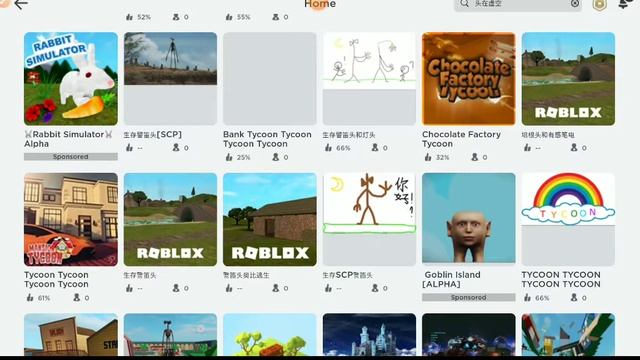Select the game title ending in [SCP]
The height and width of the screenshot is (360, 640).
click(153, 134)
